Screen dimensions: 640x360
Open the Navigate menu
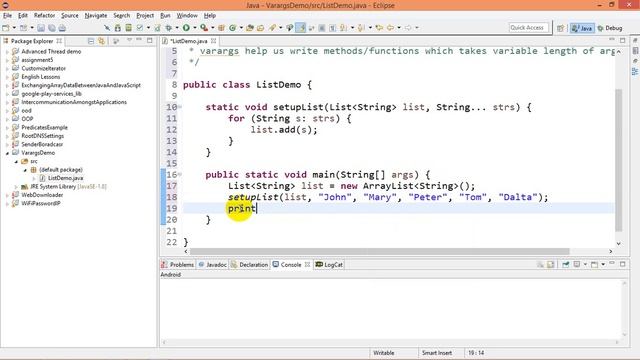pyautogui.click(x=96, y=16)
